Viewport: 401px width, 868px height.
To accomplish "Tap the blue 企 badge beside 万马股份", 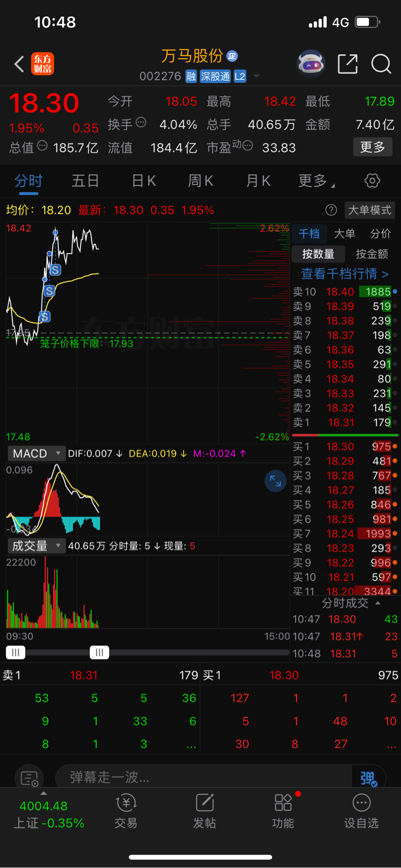I will tap(232, 56).
